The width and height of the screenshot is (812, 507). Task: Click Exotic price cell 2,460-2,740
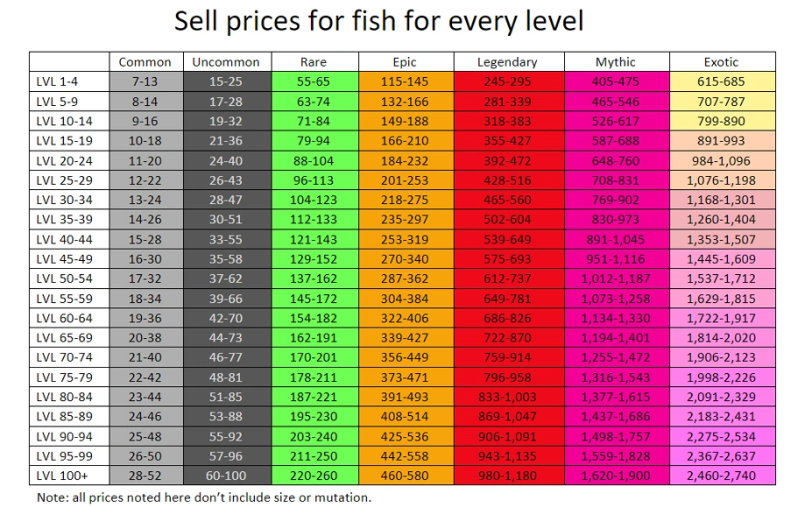[721, 475]
